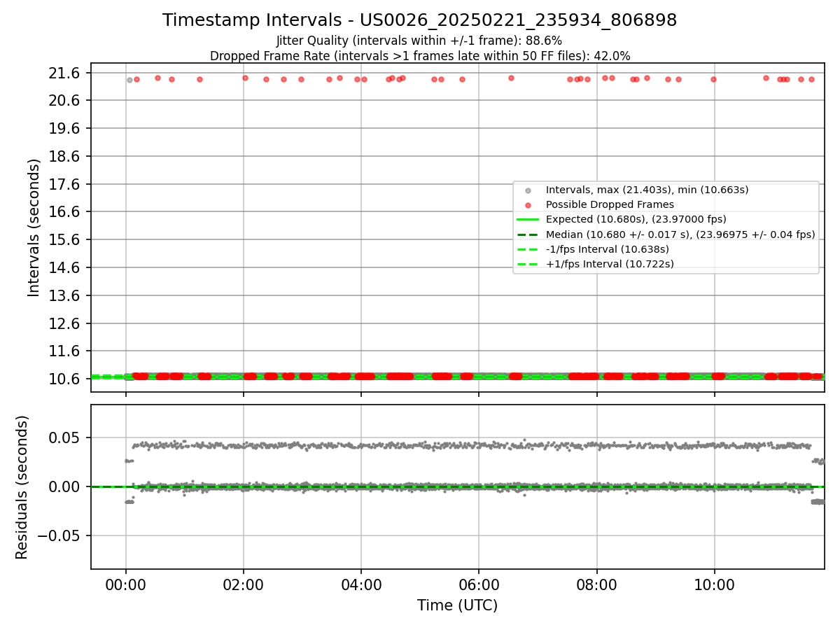Click the 'Time (UTC)' x-axis label
840x630 pixels.
tap(457, 605)
